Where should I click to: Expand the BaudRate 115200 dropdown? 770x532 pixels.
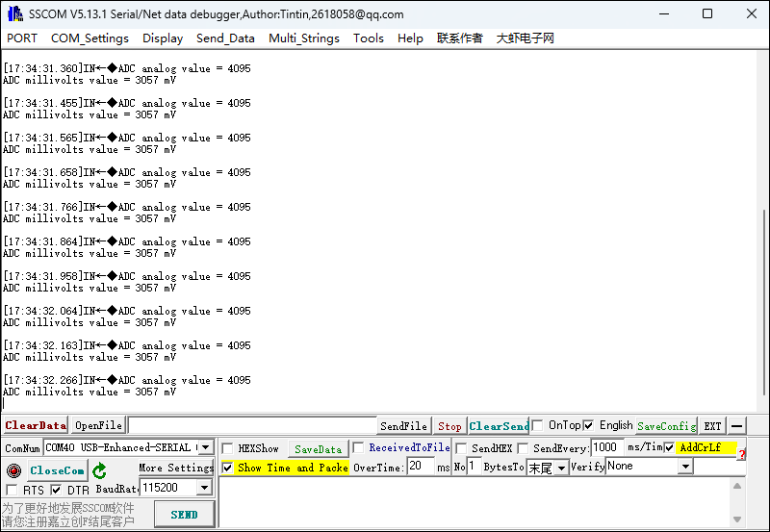203,488
